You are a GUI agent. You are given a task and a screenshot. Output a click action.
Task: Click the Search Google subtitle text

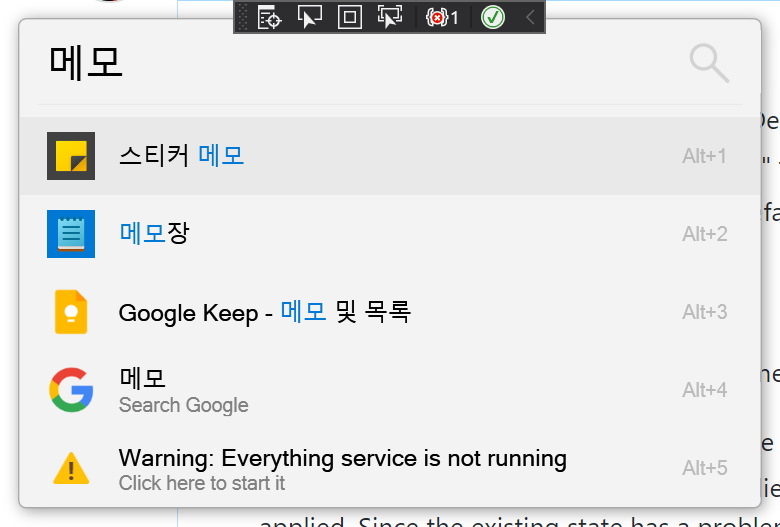(x=184, y=405)
